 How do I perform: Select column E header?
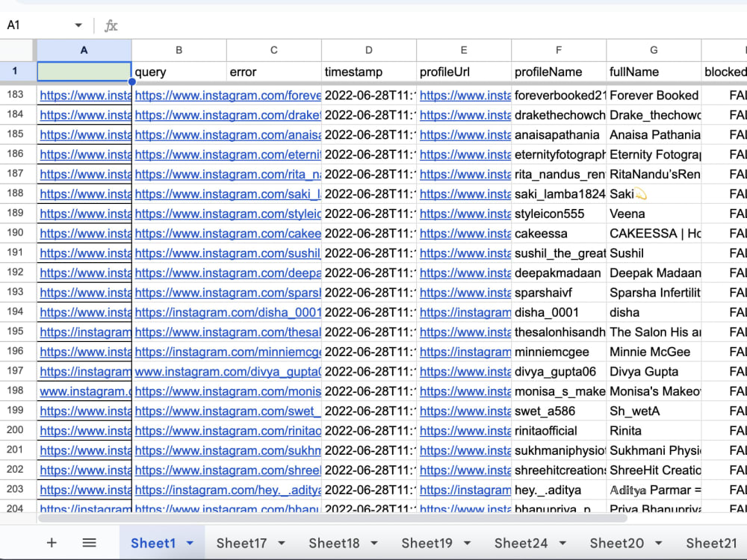(x=464, y=51)
